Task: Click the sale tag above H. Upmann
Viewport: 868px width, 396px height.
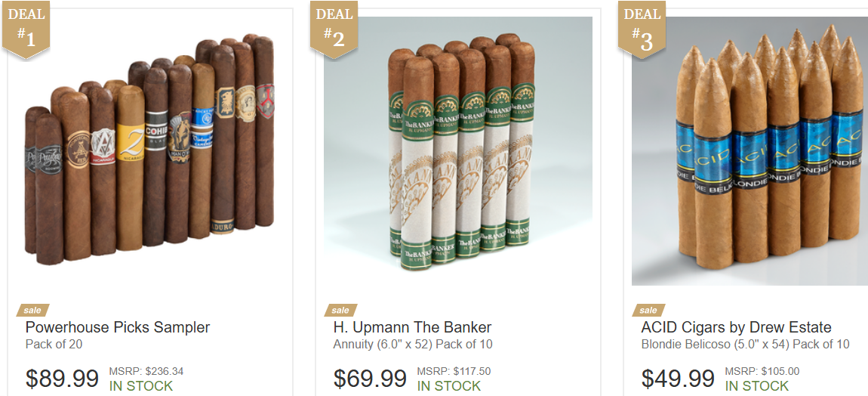Action: pyautogui.click(x=340, y=310)
